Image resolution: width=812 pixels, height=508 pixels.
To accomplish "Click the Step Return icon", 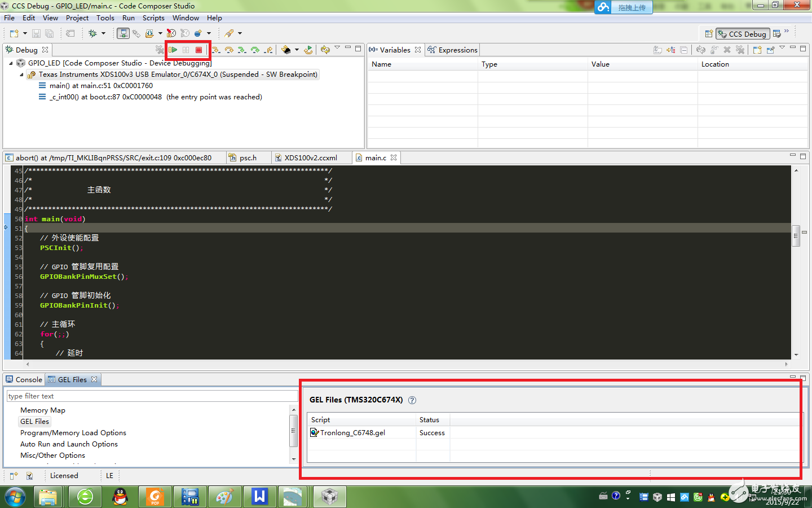I will pyautogui.click(x=269, y=50).
